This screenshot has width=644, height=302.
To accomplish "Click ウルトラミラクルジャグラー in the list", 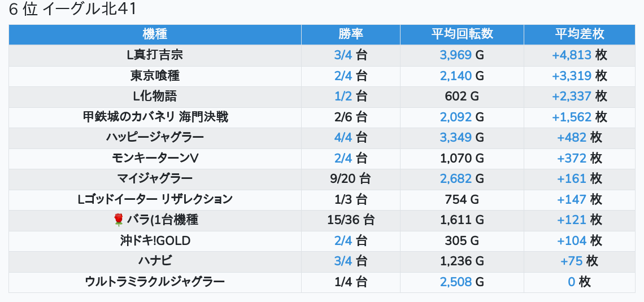I will click(x=155, y=282).
